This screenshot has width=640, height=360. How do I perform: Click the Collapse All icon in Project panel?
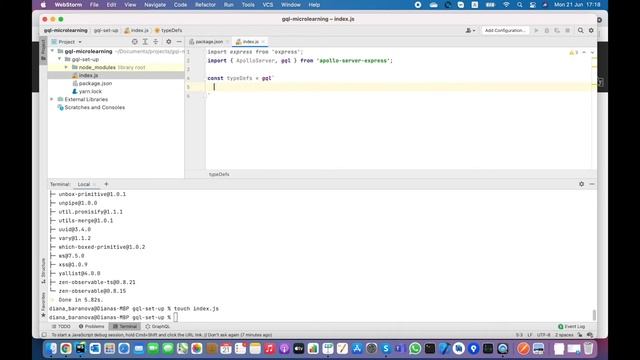(x=156, y=42)
